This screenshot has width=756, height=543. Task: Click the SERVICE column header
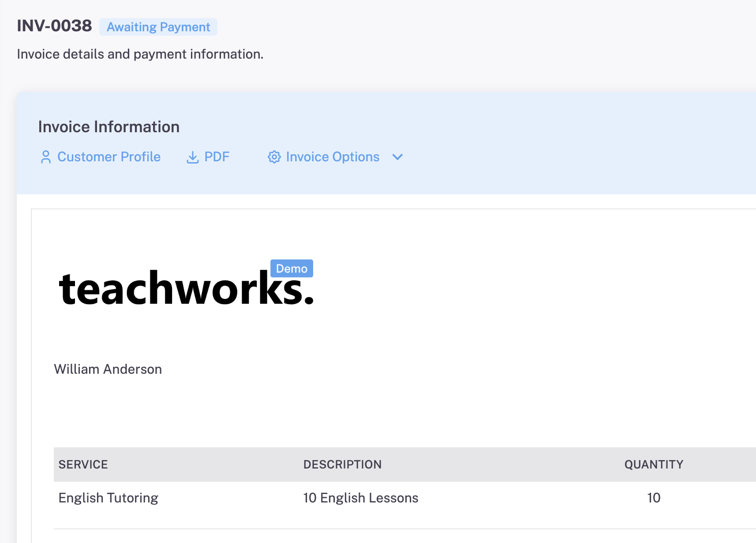tap(83, 465)
